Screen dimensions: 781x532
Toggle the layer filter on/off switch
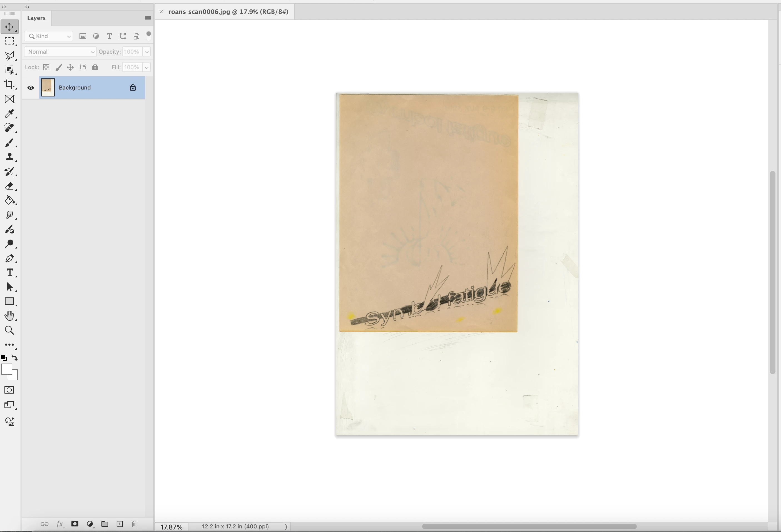pyautogui.click(x=148, y=36)
